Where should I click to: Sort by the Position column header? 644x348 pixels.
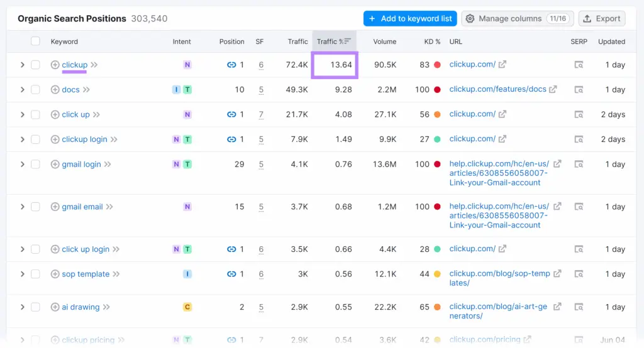231,41
